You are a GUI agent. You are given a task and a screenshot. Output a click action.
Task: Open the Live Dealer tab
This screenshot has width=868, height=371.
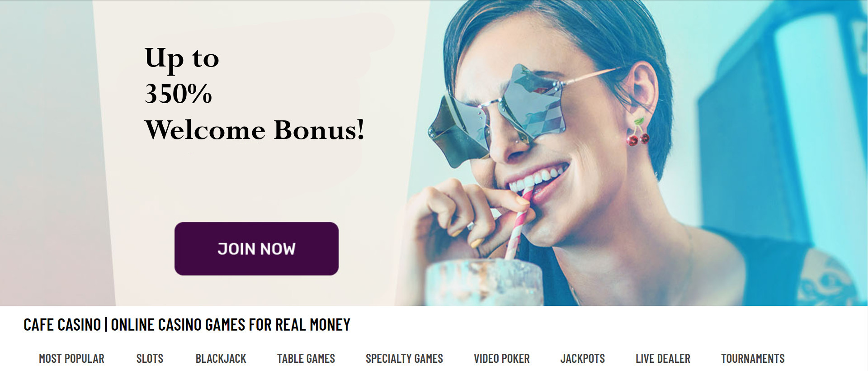click(663, 358)
